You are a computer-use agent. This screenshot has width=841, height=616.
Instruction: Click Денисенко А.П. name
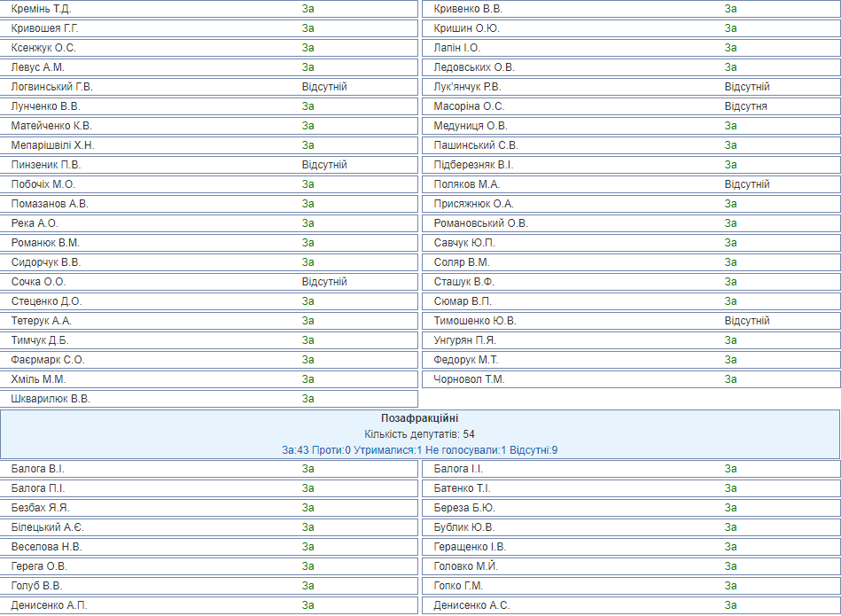pyautogui.click(x=49, y=605)
